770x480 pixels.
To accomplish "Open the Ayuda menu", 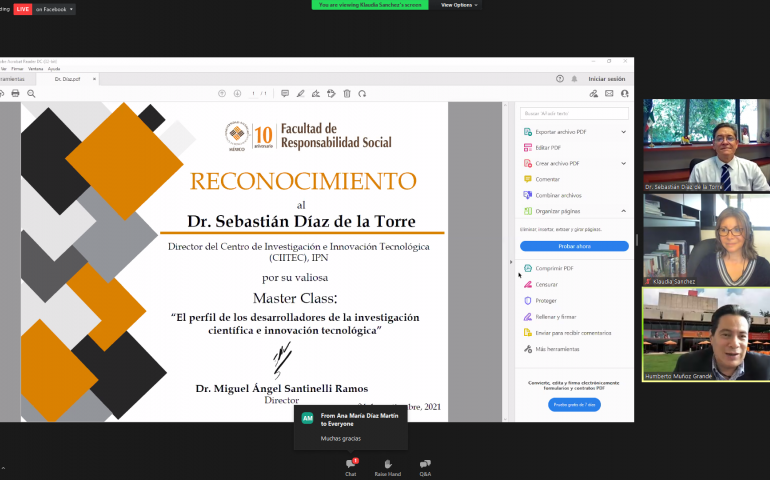I will (x=54, y=69).
